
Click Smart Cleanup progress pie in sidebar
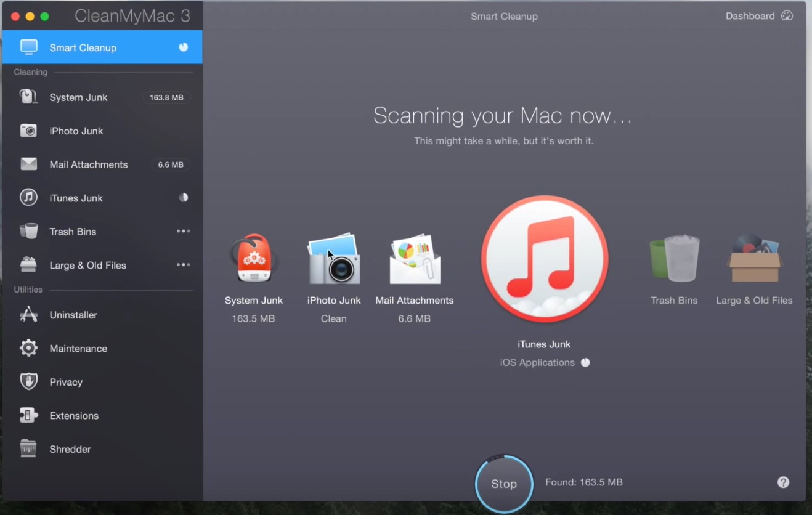point(183,47)
